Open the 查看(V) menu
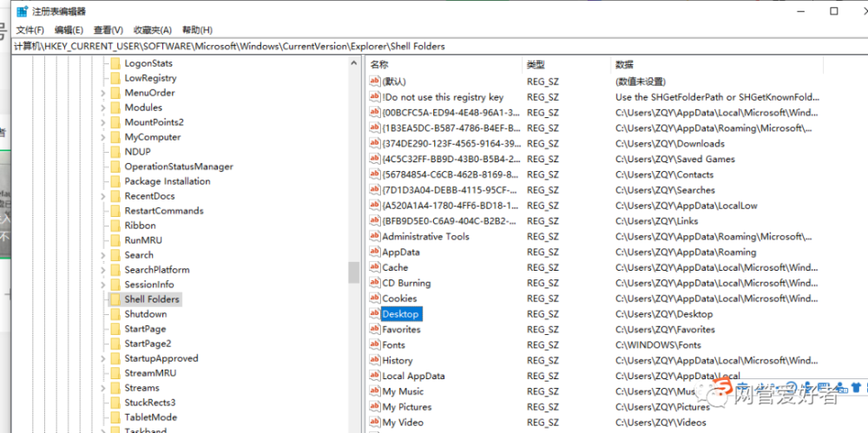The height and width of the screenshot is (433, 868). coord(108,30)
